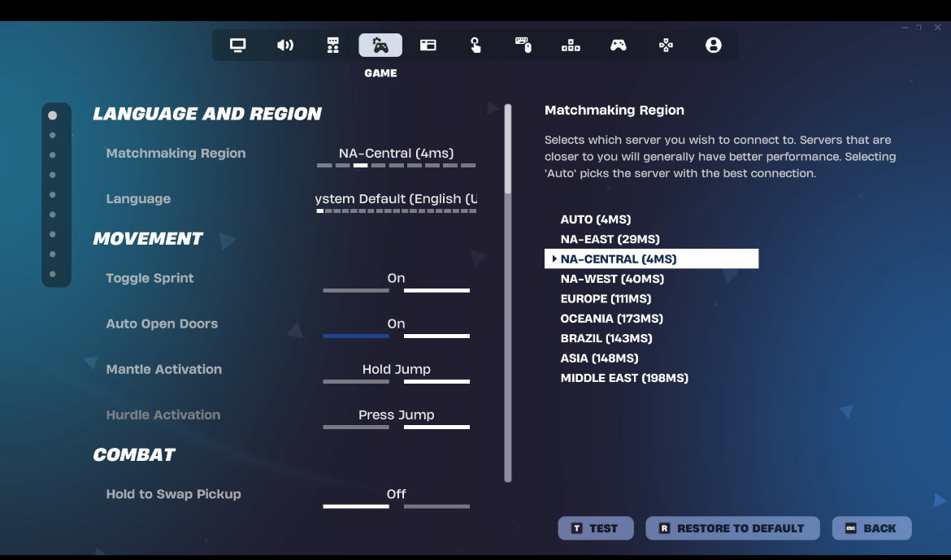Click RESTORE TO DEFAULT button
The width and height of the screenshot is (951, 560).
pos(732,528)
